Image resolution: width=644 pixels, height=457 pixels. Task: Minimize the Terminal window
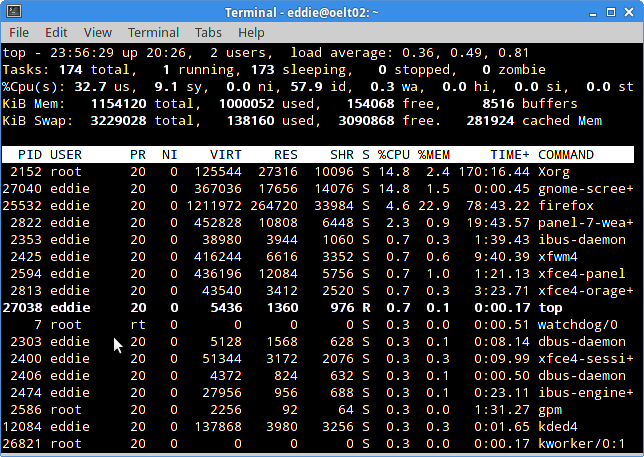pos(593,13)
